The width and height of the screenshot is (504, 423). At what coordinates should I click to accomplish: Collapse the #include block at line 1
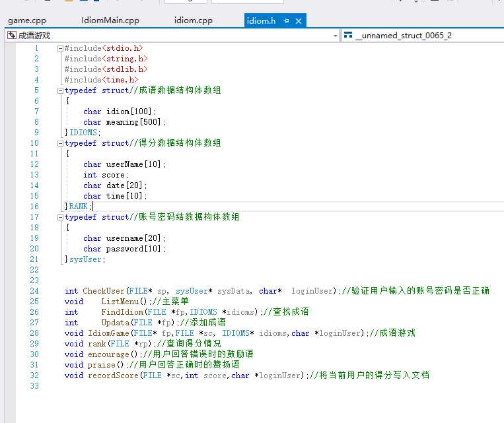coord(60,48)
